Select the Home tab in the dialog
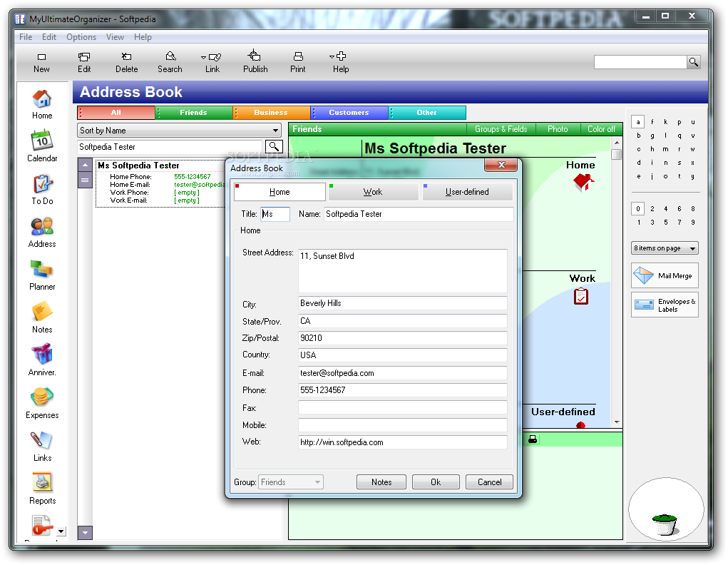728x565 pixels. [280, 192]
